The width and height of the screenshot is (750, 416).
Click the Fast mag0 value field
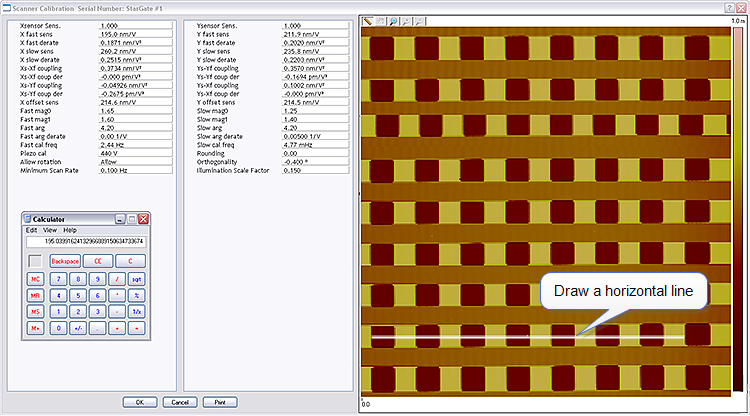136,111
